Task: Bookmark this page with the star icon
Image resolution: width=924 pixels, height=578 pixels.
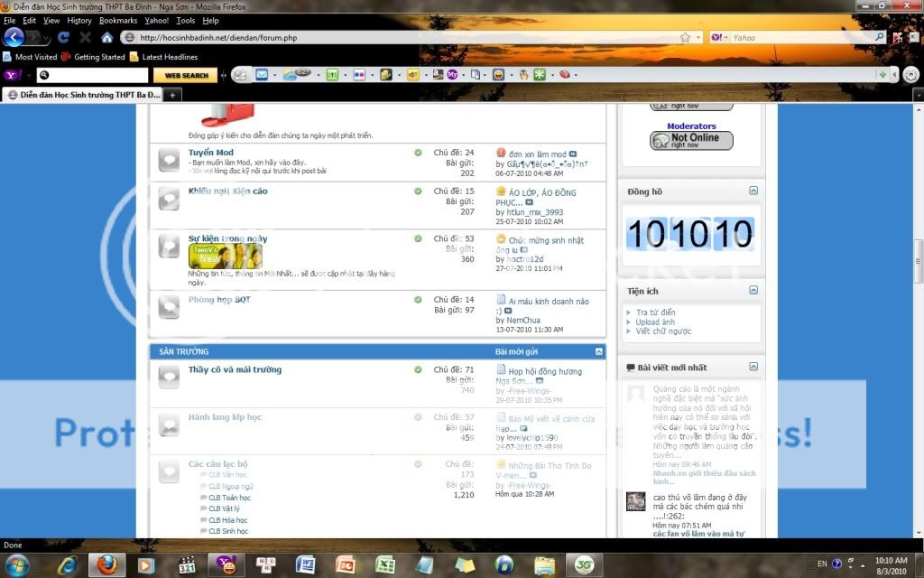Action: point(685,38)
